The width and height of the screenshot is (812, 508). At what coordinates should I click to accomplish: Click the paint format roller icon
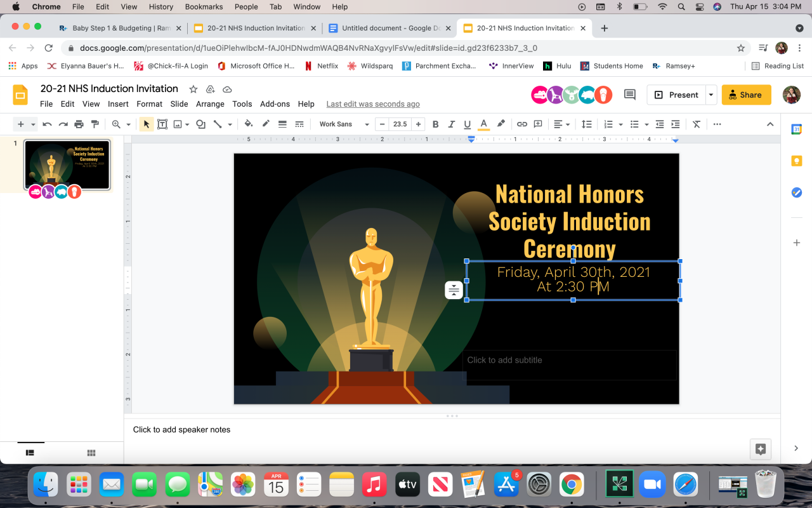95,124
